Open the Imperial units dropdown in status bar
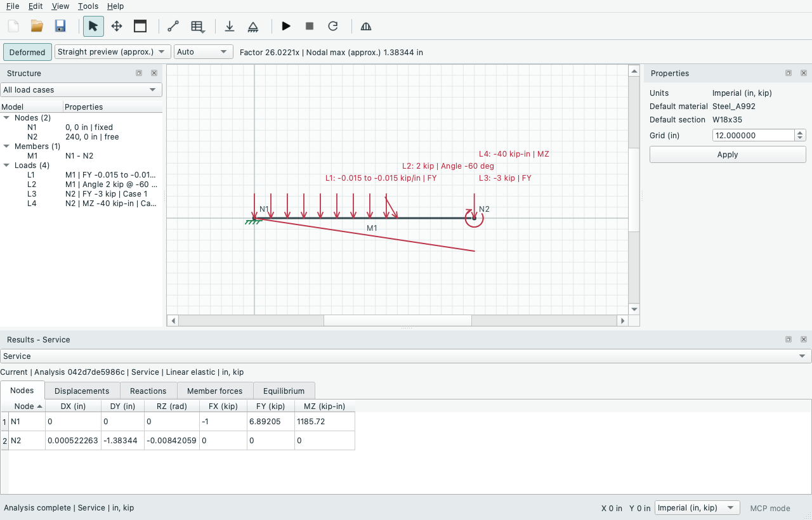Viewport: 812px width, 520px height. pyautogui.click(x=697, y=508)
